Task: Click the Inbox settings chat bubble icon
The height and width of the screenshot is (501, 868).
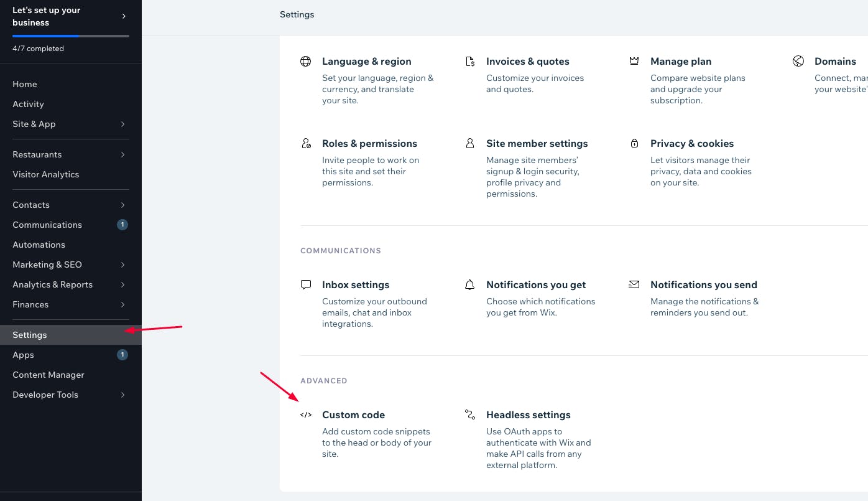Action: (305, 285)
